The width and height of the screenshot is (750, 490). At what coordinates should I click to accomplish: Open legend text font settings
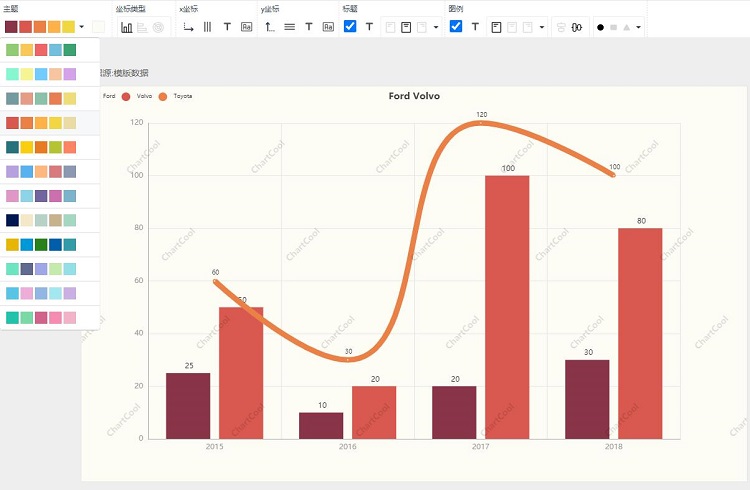[x=475, y=27]
